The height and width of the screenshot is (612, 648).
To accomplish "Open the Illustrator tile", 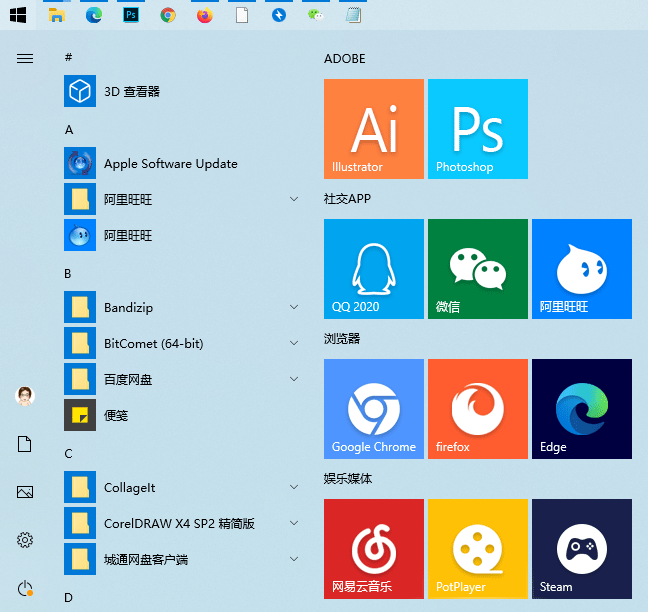I will click(373, 129).
